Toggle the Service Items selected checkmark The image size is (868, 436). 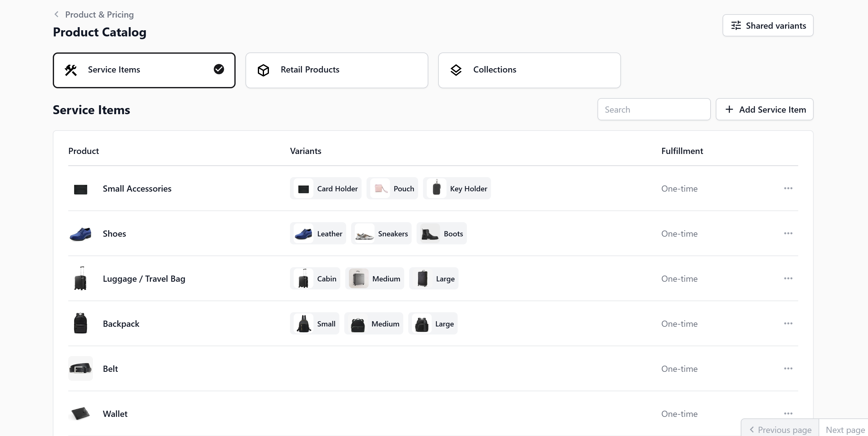click(x=219, y=69)
